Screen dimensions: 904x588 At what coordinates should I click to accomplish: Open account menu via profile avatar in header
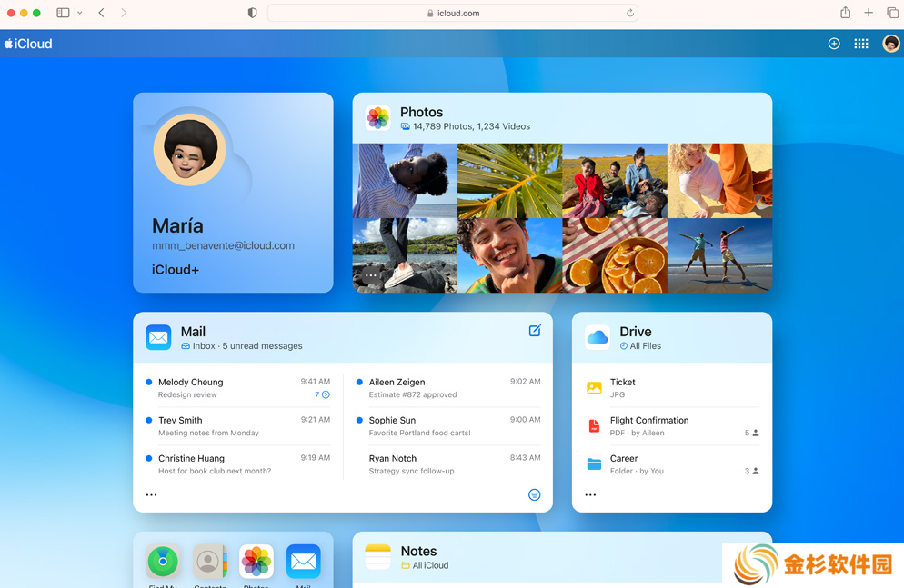[x=890, y=44]
